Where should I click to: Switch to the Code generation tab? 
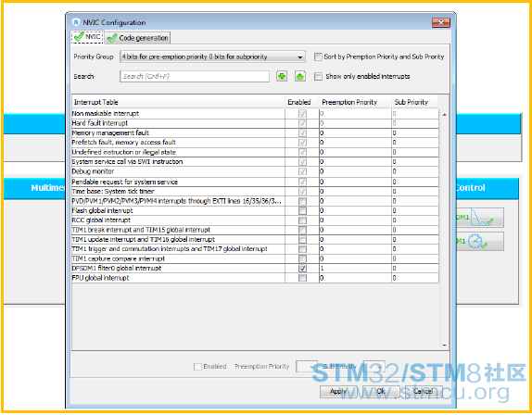[x=137, y=38]
